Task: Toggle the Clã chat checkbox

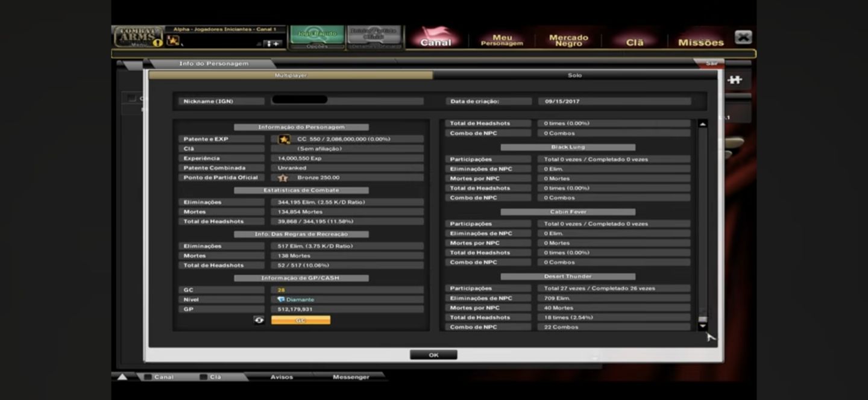Action: click(x=204, y=377)
